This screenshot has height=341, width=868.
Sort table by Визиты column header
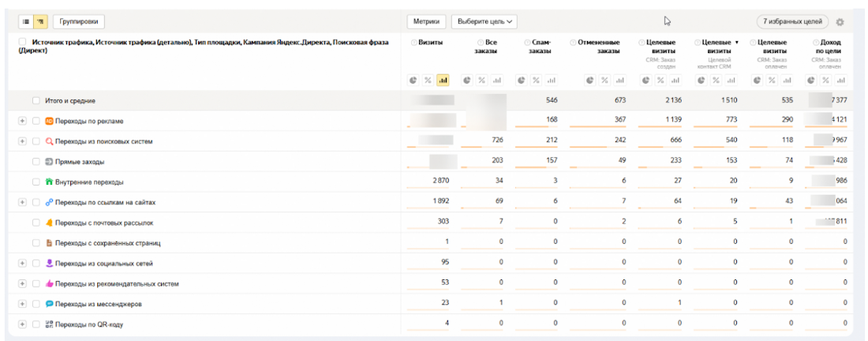(x=430, y=42)
